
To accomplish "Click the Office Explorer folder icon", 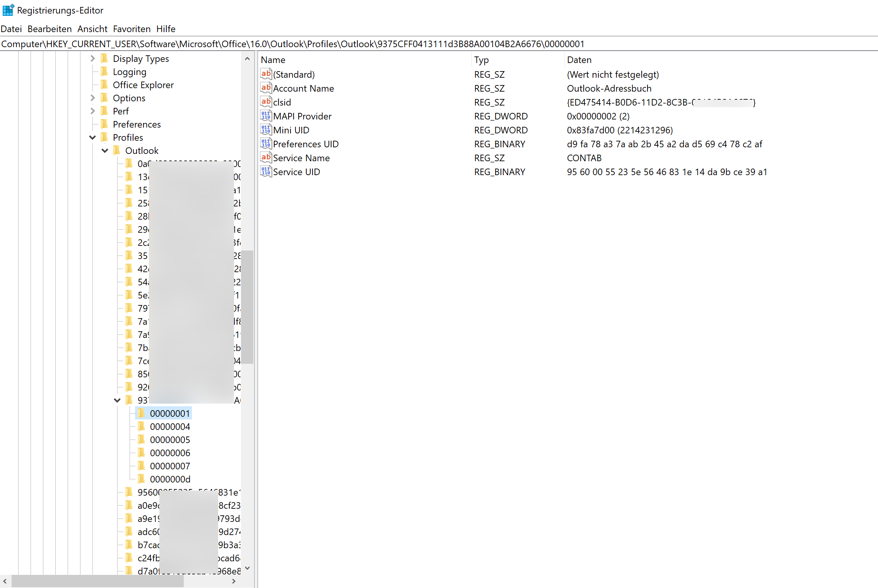I will click(x=104, y=85).
